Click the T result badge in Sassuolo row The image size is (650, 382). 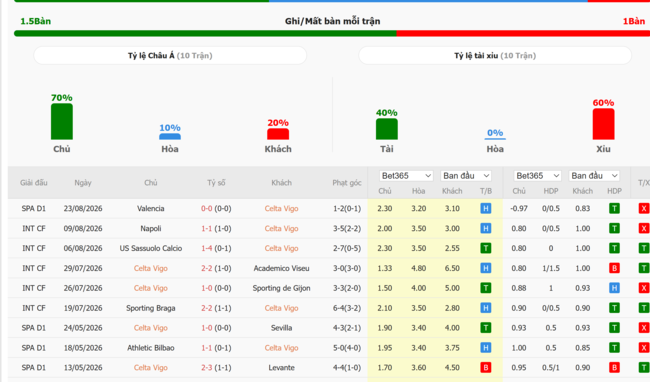tap(485, 248)
